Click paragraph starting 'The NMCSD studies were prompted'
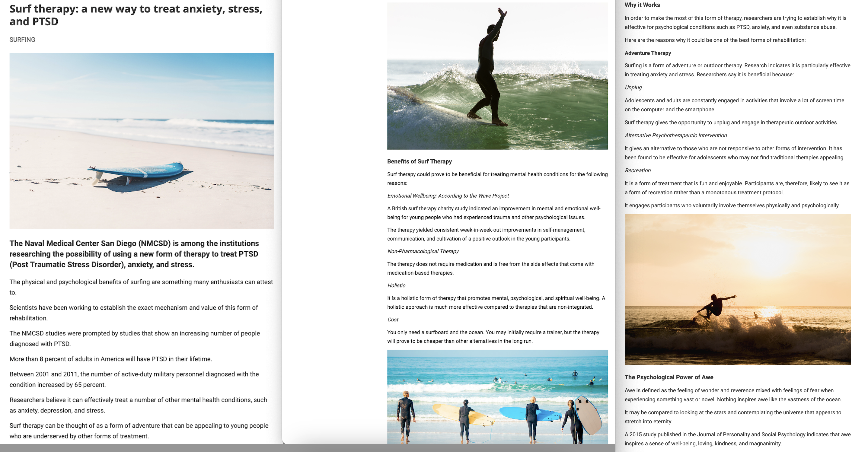 (134, 339)
